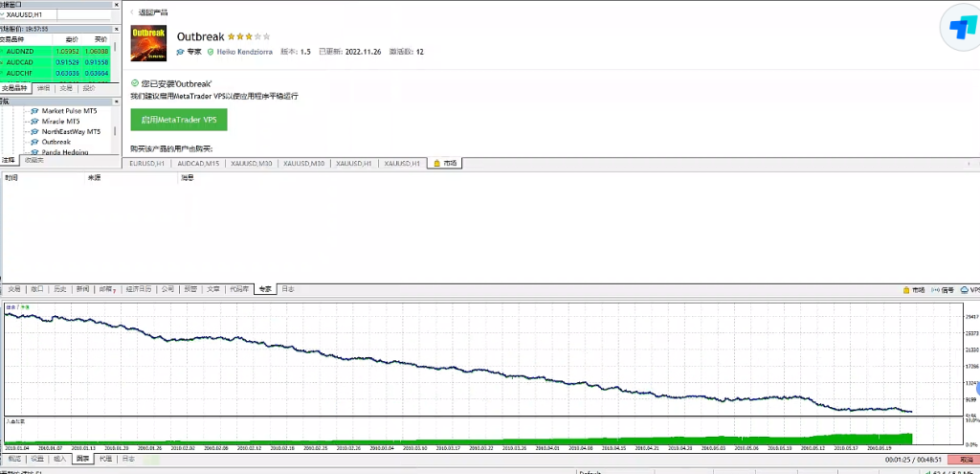Click the 来源 column header in log

(94, 178)
